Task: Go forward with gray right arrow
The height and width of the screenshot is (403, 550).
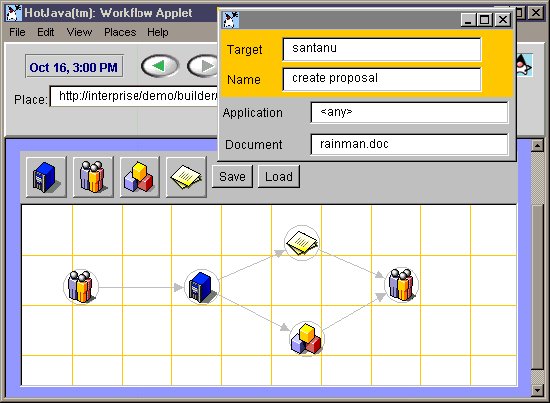Action: (x=203, y=66)
